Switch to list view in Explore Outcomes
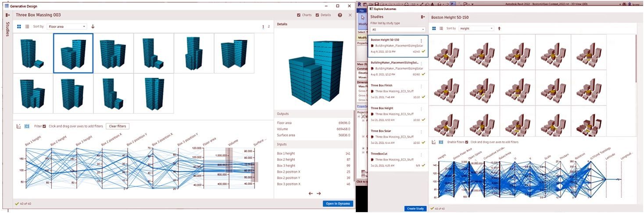This screenshot has width=644, height=213. coord(441,28)
